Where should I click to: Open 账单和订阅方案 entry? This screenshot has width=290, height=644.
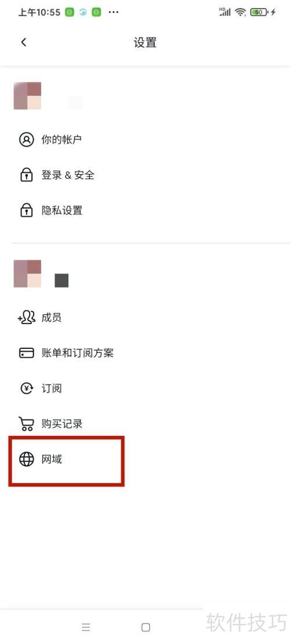pyautogui.click(x=145, y=353)
